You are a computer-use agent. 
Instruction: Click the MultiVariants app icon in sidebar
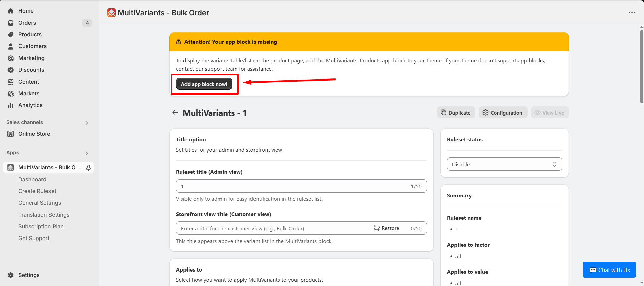point(11,167)
